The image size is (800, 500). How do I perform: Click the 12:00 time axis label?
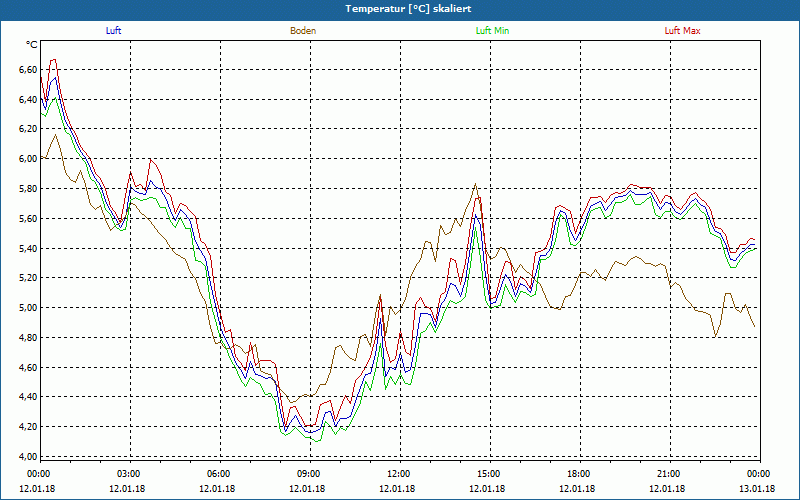397,474
